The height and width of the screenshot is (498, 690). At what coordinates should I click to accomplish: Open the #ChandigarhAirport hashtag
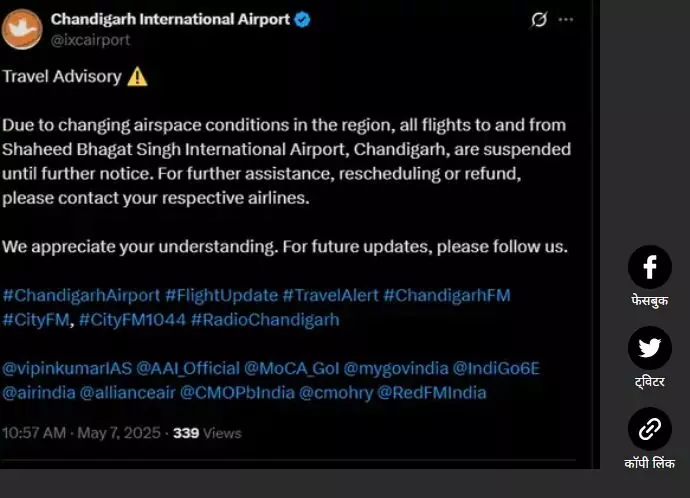pos(81,295)
